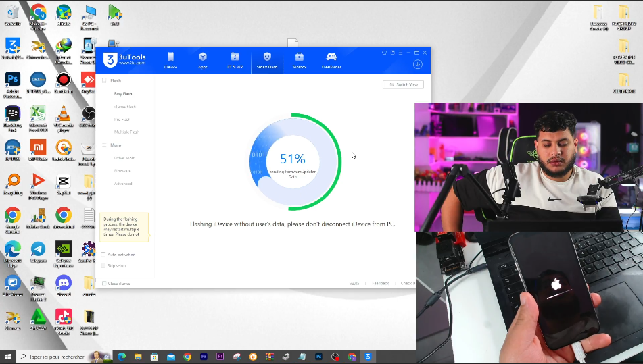
Task: Open the VLC media player shortcut
Action: pos(64,119)
